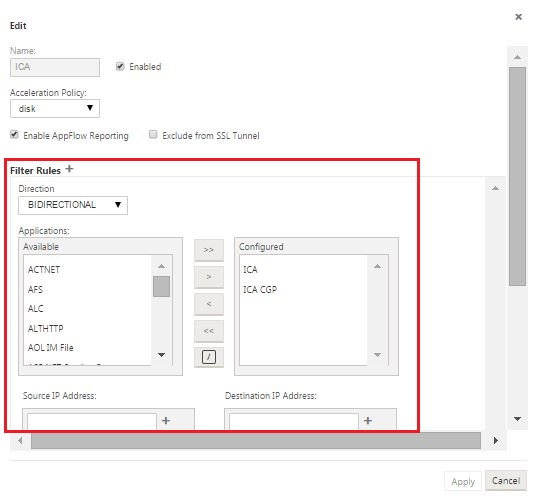Select ICA in Configured list
The width and height of the screenshot is (538, 502).
click(250, 270)
